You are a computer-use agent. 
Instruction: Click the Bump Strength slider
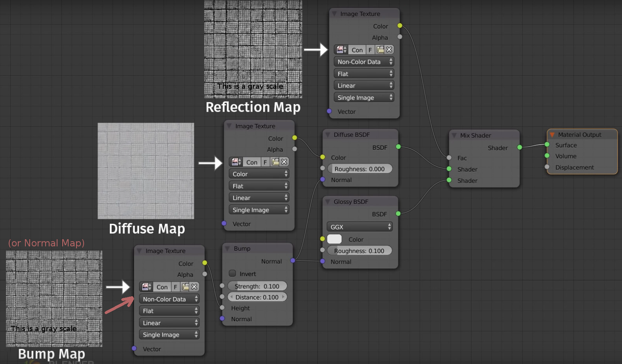(x=257, y=286)
